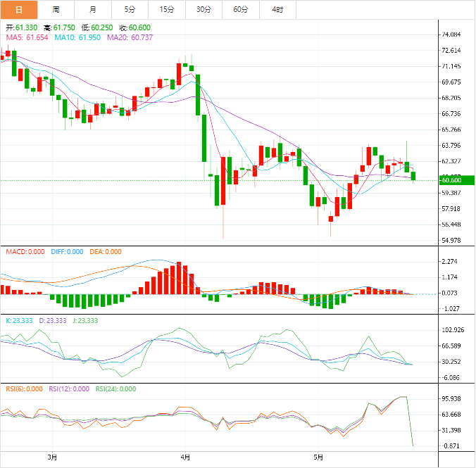Open the 5分 timeframe tab
Screen dimensions: 476x468
(x=130, y=10)
